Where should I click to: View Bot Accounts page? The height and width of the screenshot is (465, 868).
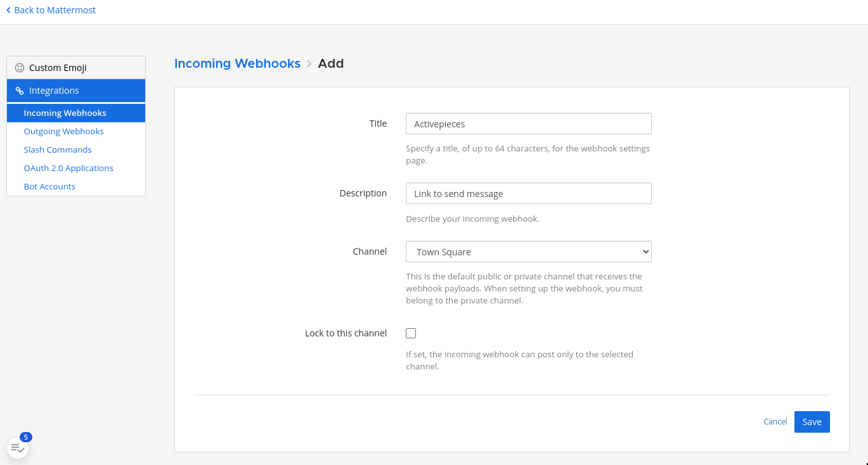click(x=49, y=186)
